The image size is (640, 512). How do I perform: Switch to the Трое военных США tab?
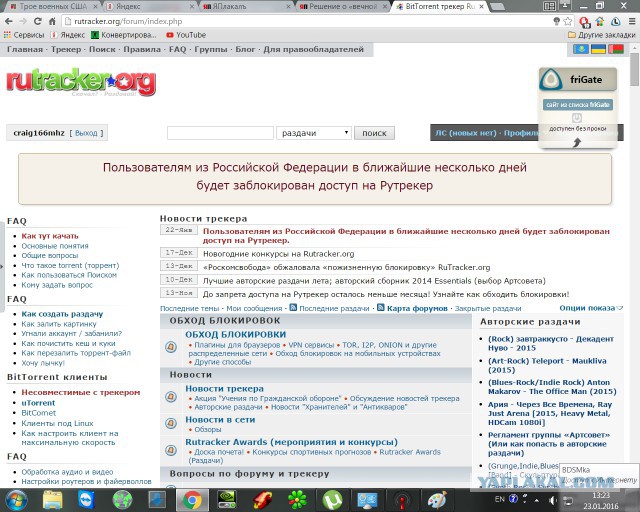tap(53, 7)
